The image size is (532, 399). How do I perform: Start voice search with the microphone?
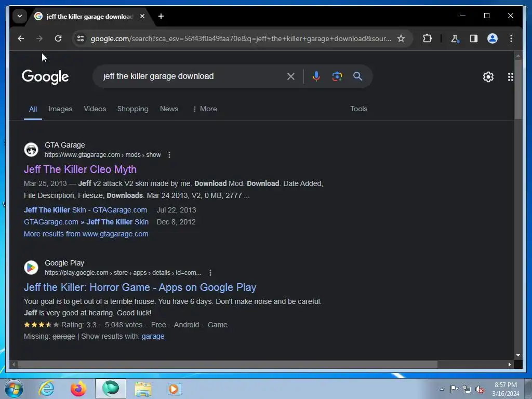tap(316, 76)
